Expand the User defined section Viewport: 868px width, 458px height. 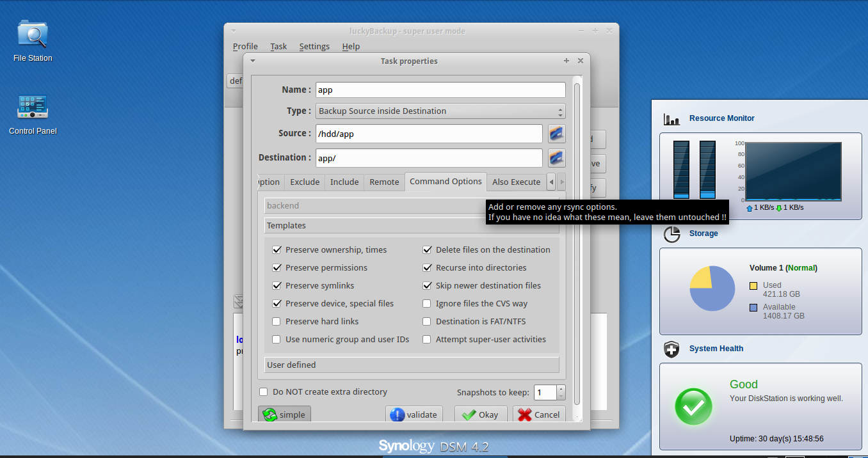click(x=412, y=365)
